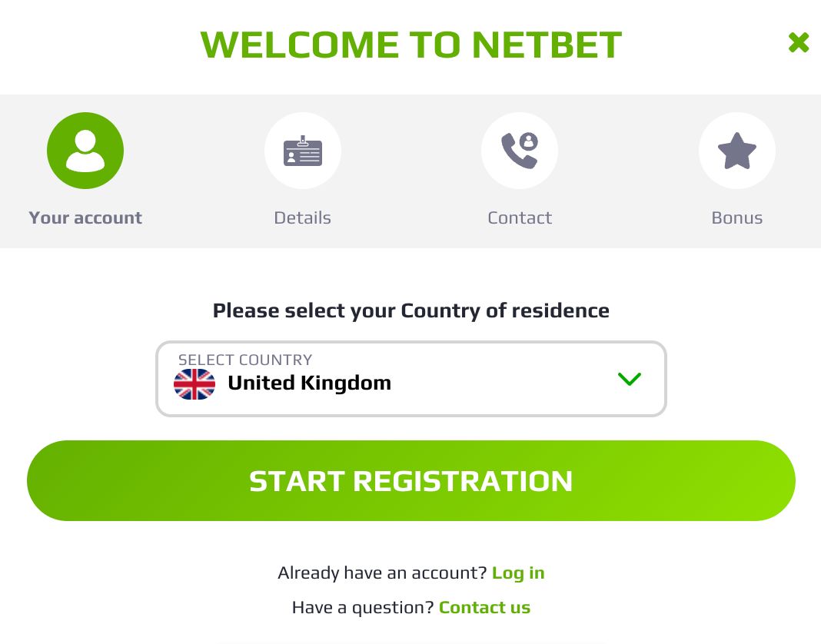
Task: Click the Select Country label text
Action: 245,360
